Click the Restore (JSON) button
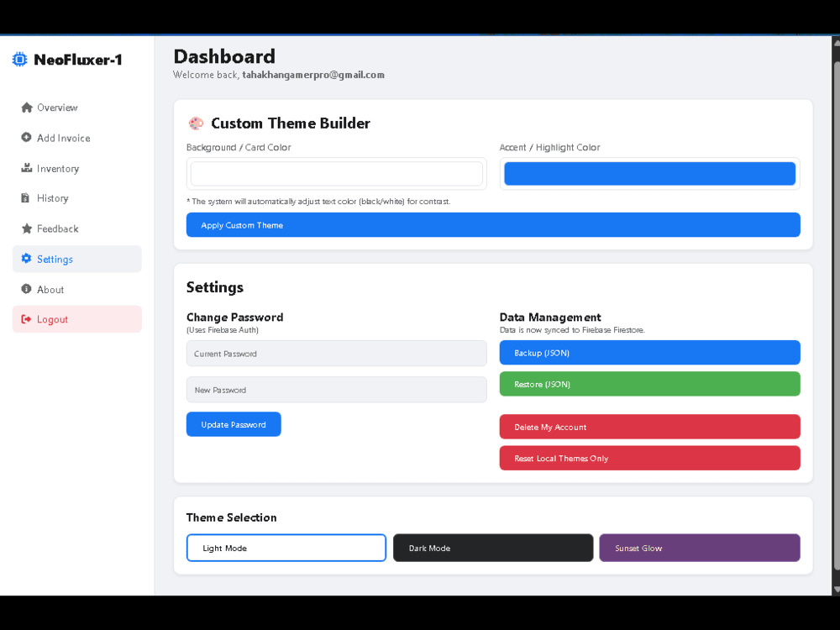This screenshot has width=840, height=630. tap(650, 384)
